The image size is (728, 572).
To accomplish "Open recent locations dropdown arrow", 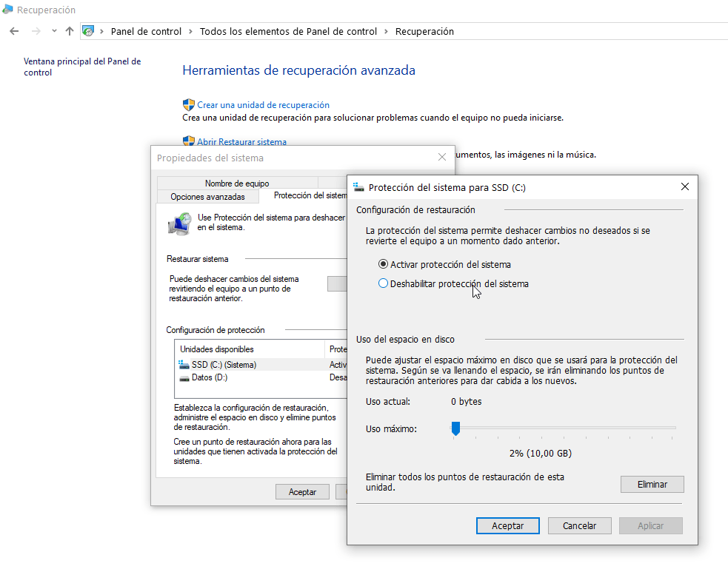I will click(x=54, y=31).
